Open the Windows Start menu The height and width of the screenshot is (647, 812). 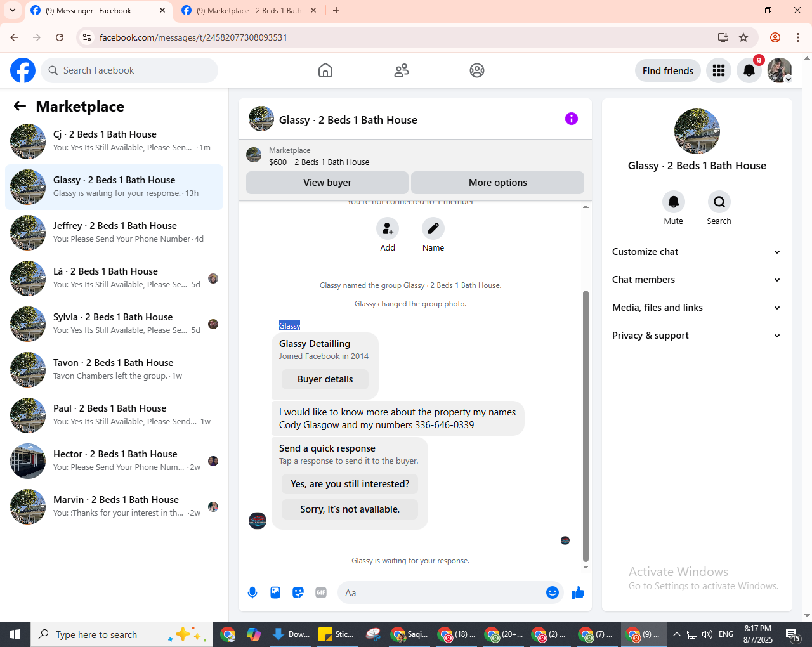tap(15, 634)
